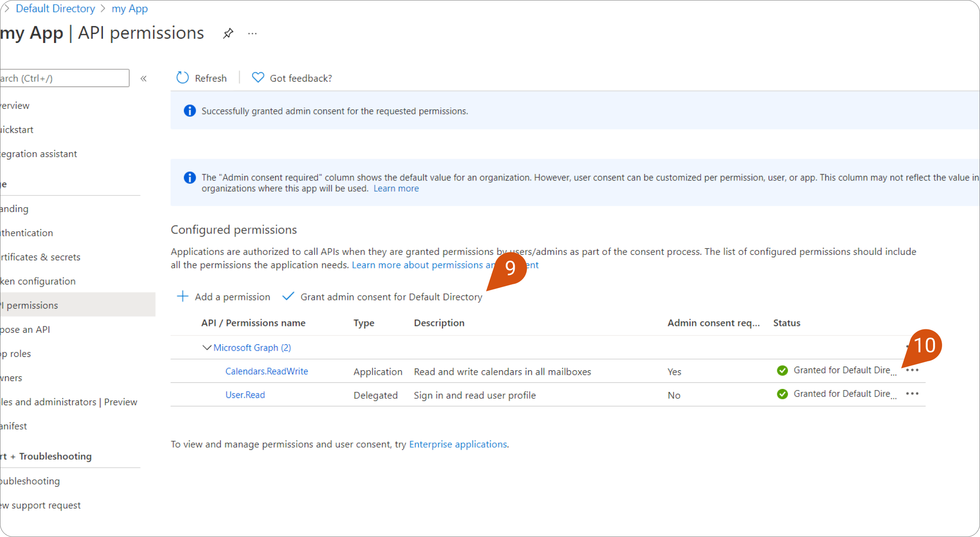Click the plus icon for Add a permission
The image size is (980, 537).
(x=183, y=296)
